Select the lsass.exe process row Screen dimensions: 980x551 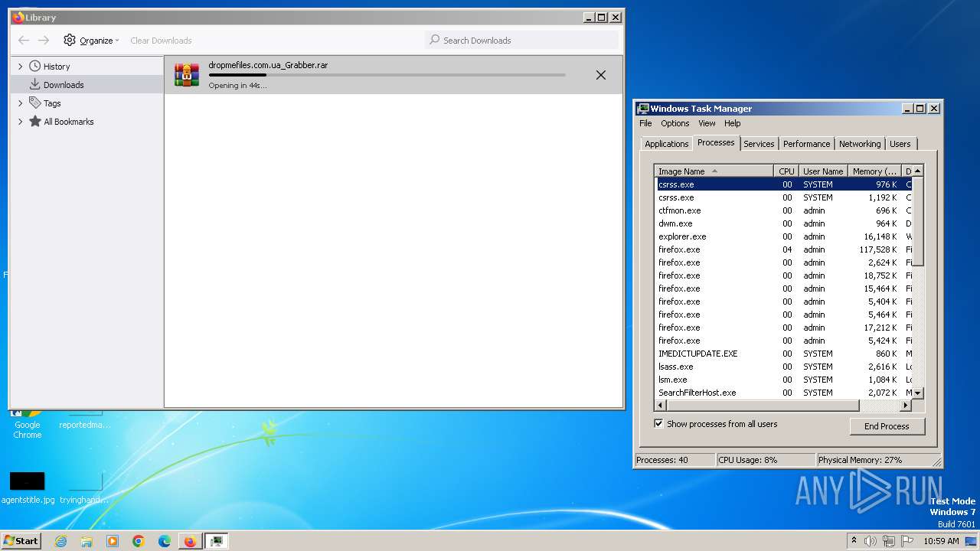point(784,367)
